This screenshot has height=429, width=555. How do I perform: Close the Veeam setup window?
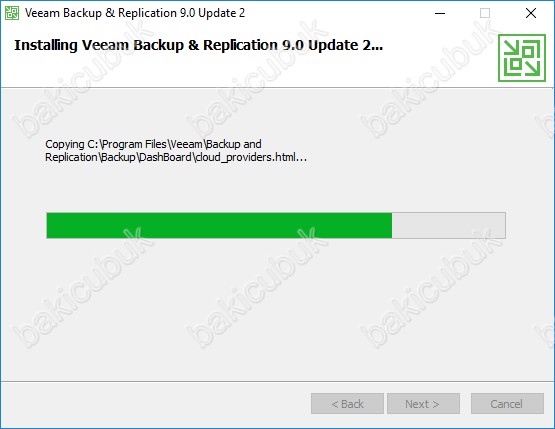(x=531, y=13)
